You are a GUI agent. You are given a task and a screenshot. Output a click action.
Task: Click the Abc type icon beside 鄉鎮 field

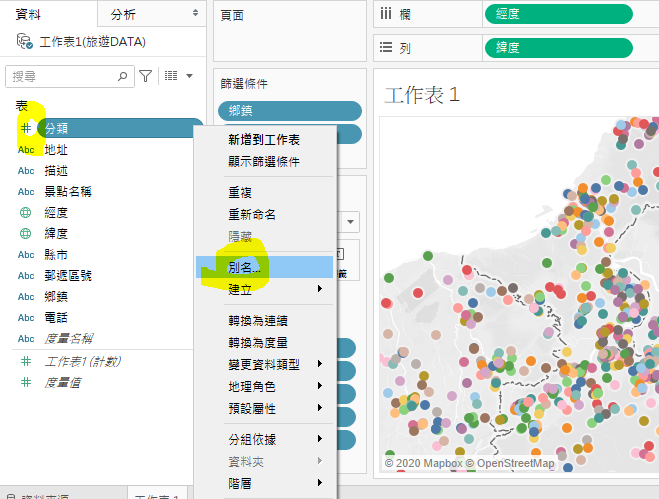[x=26, y=297]
